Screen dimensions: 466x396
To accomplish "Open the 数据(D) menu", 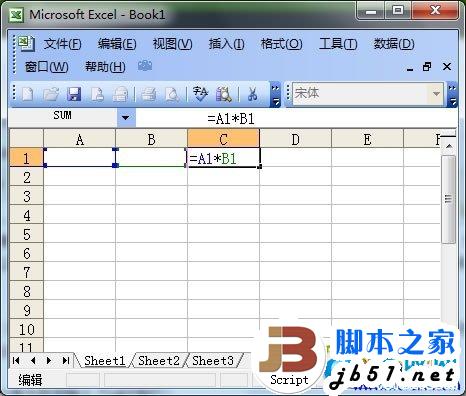I will coord(394,44).
